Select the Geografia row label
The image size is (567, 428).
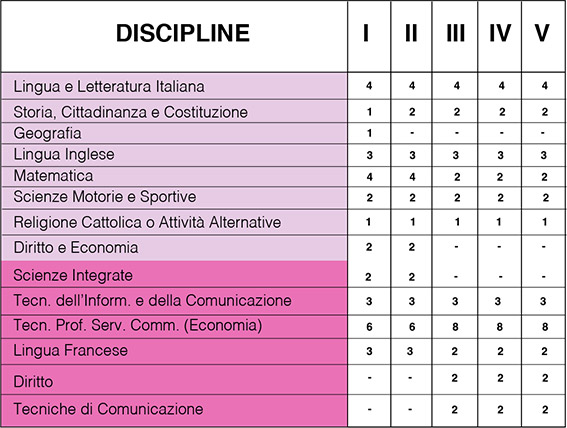click(x=47, y=133)
